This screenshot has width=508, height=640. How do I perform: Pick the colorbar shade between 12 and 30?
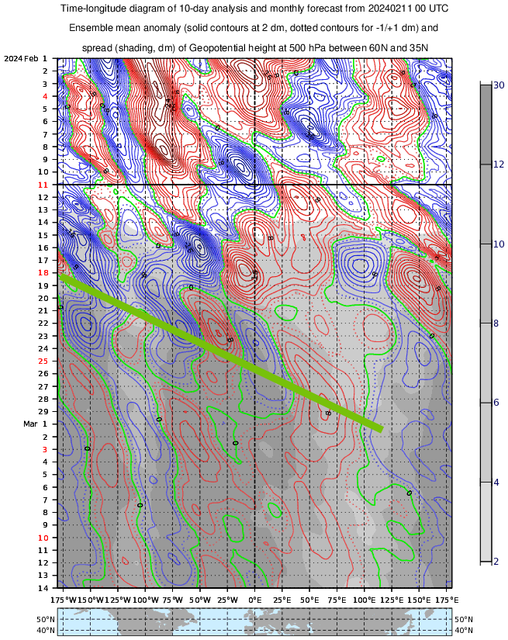(486, 125)
